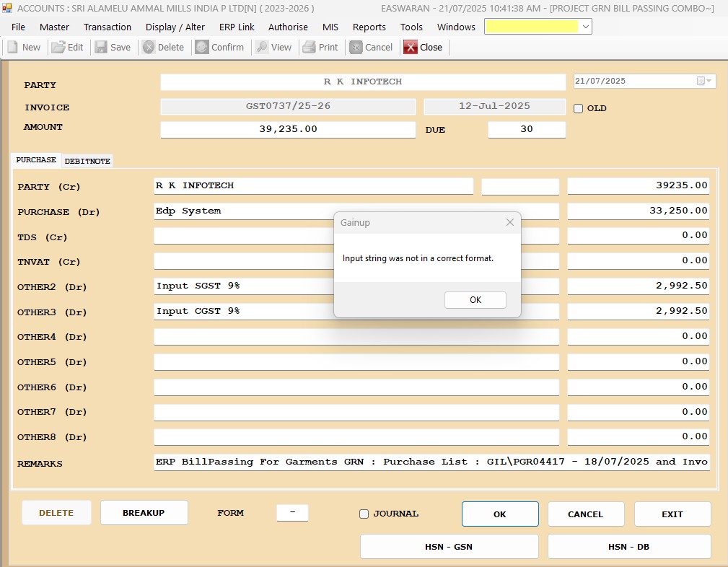Click the Delete toolbar icon
The height and width of the screenshot is (567, 728).
point(149,47)
